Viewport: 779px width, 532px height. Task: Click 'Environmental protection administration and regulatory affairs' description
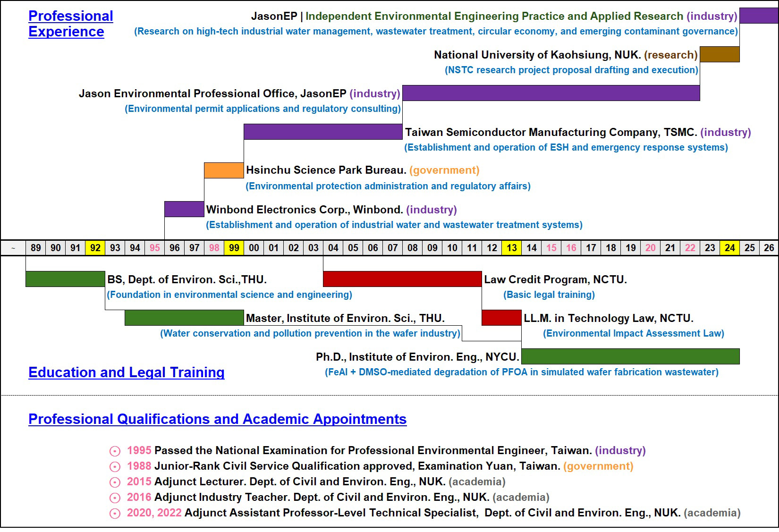point(388,186)
